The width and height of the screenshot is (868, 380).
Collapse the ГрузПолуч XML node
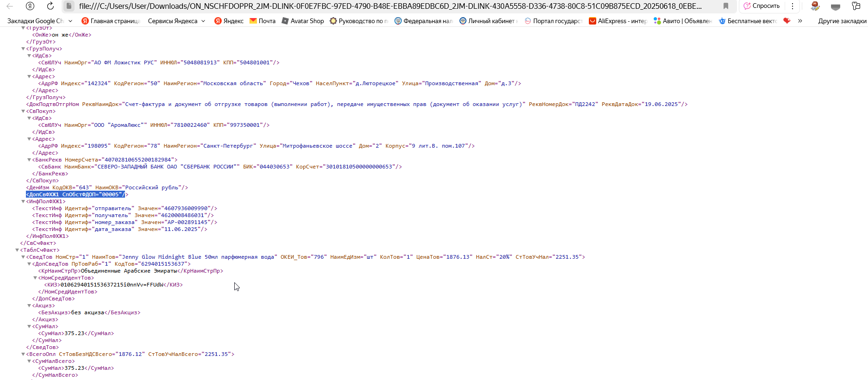[x=23, y=49]
